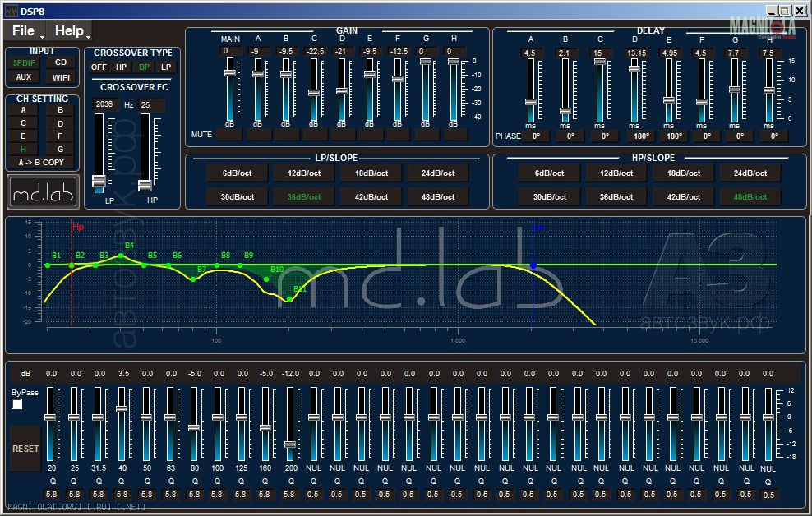Click the MAIN gain slider handle
This screenshot has height=516, width=812.
(x=230, y=73)
